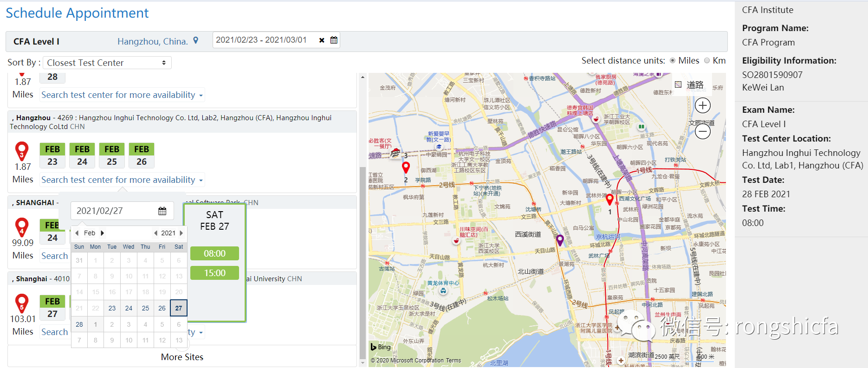Open the Sort By Closest Test Center dropdown

coord(107,63)
